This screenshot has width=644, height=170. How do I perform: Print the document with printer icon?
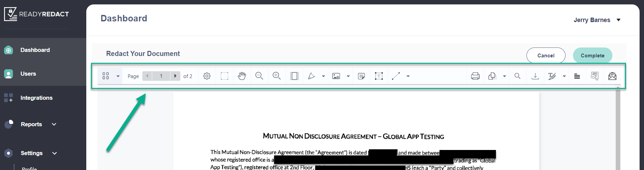tap(476, 76)
